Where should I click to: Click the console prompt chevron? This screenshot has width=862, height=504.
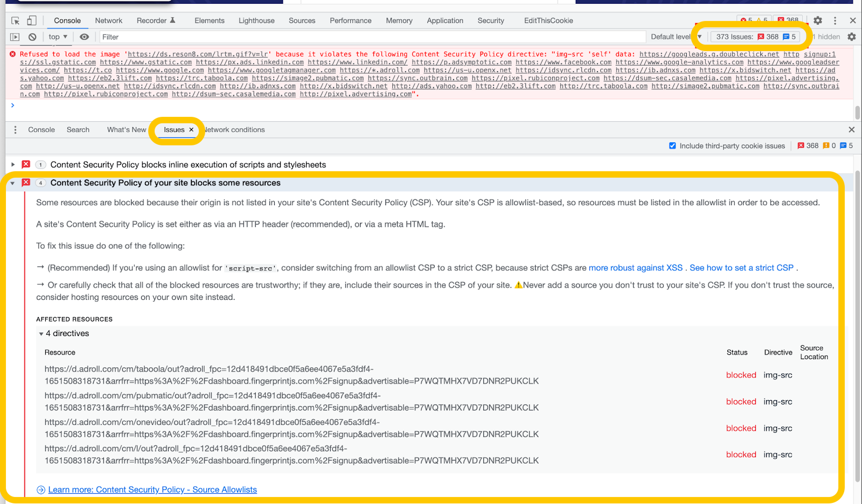13,105
